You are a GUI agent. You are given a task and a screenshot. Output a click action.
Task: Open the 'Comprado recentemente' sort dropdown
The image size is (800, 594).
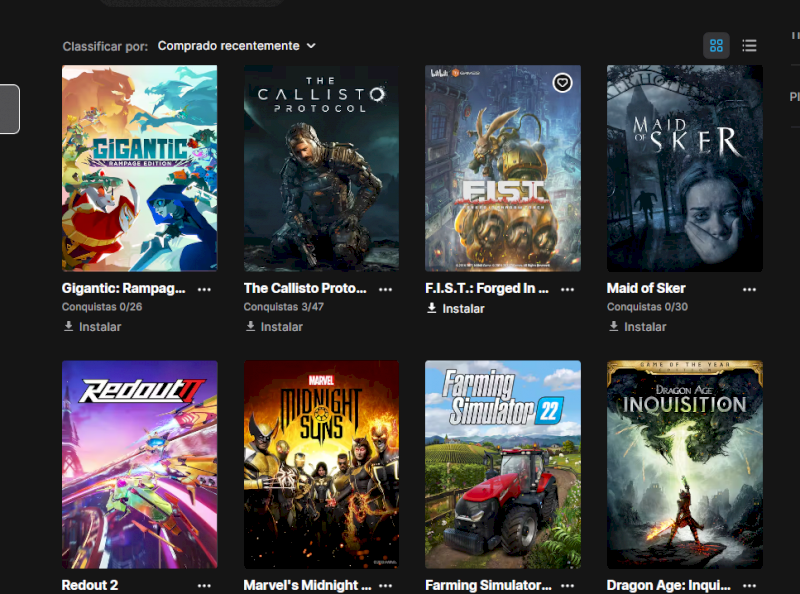click(x=236, y=46)
